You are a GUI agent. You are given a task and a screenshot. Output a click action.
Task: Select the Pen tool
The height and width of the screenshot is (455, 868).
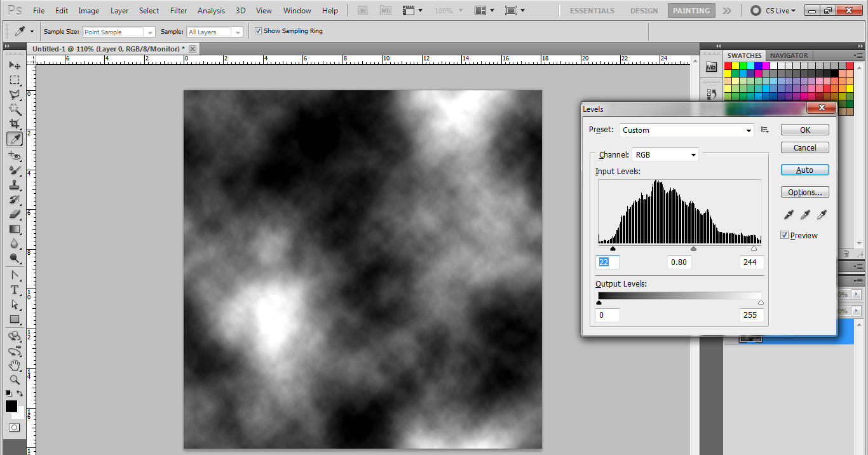click(14, 275)
